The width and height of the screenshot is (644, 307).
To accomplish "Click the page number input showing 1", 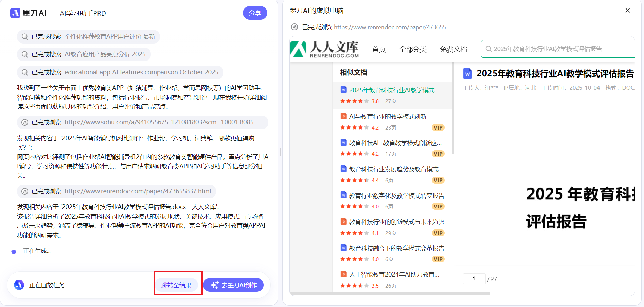I will pyautogui.click(x=474, y=279).
